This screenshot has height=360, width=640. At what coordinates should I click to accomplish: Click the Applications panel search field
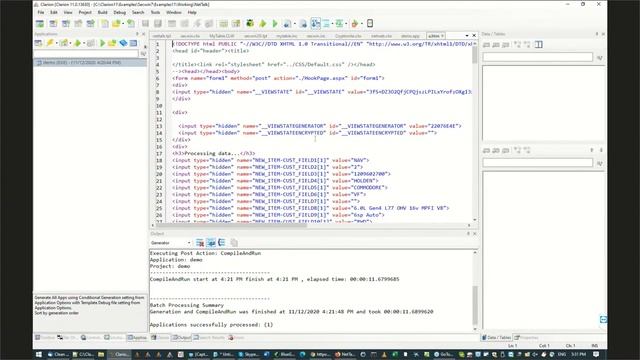tap(86, 53)
